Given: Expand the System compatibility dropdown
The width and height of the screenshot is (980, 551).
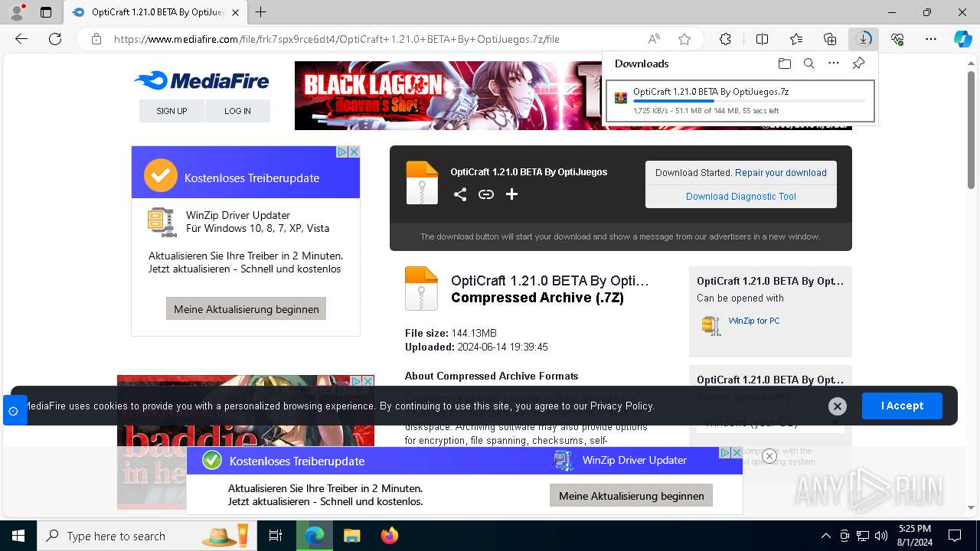Looking at the screenshot, I should pyautogui.click(x=770, y=422).
